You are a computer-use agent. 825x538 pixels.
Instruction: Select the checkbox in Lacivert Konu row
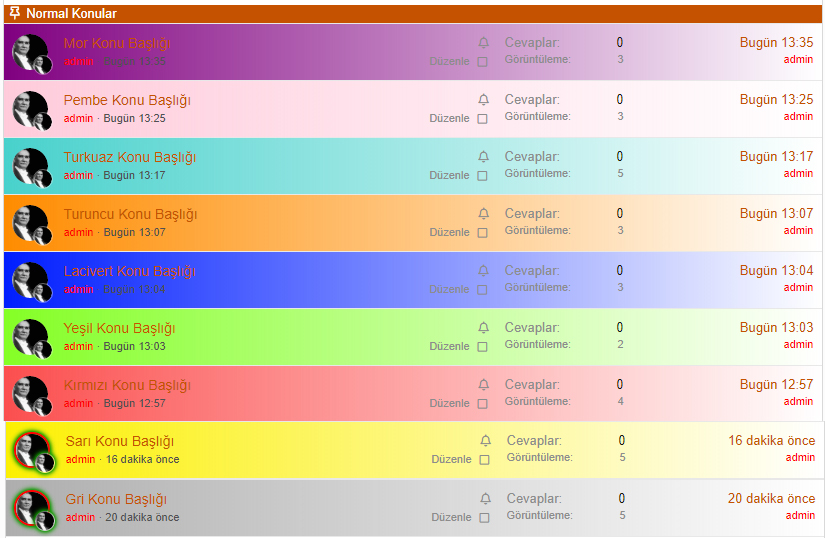tap(482, 290)
